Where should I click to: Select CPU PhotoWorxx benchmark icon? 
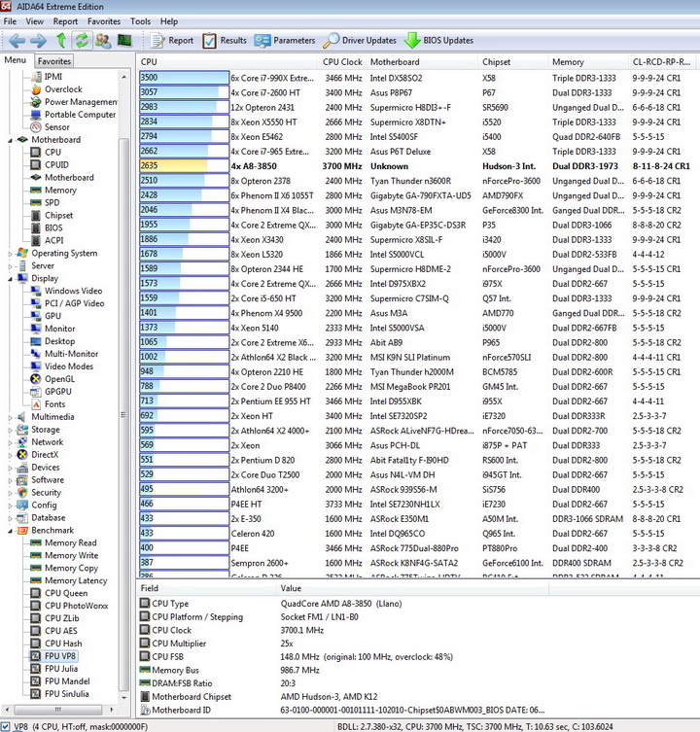tap(36, 606)
